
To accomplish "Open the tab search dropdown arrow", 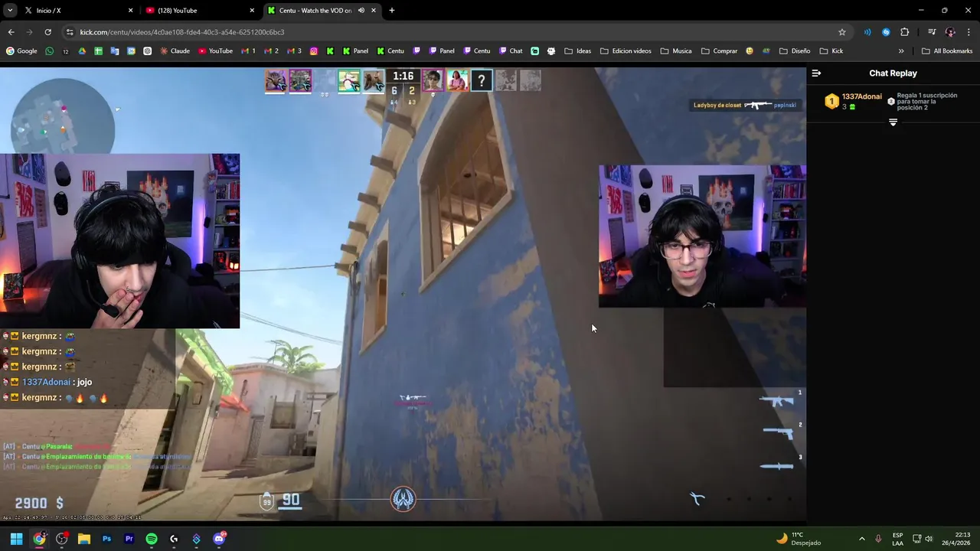I will [x=10, y=11].
